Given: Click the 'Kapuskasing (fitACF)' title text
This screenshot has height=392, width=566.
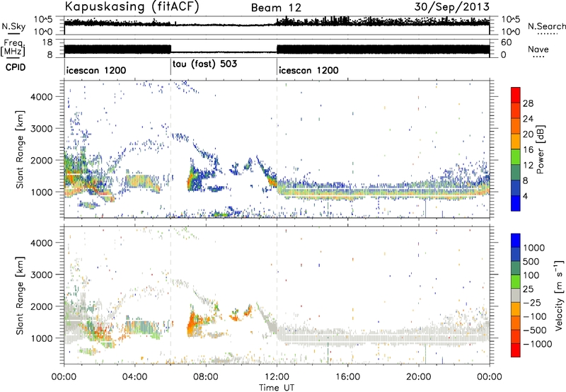Looking at the screenshot, I should pos(132,6).
